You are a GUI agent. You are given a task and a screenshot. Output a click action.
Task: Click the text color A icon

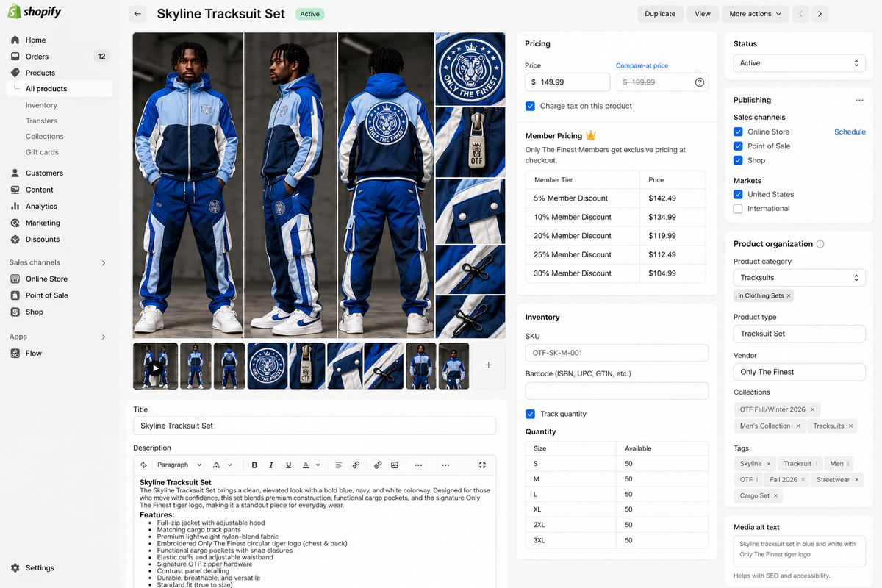[306, 465]
